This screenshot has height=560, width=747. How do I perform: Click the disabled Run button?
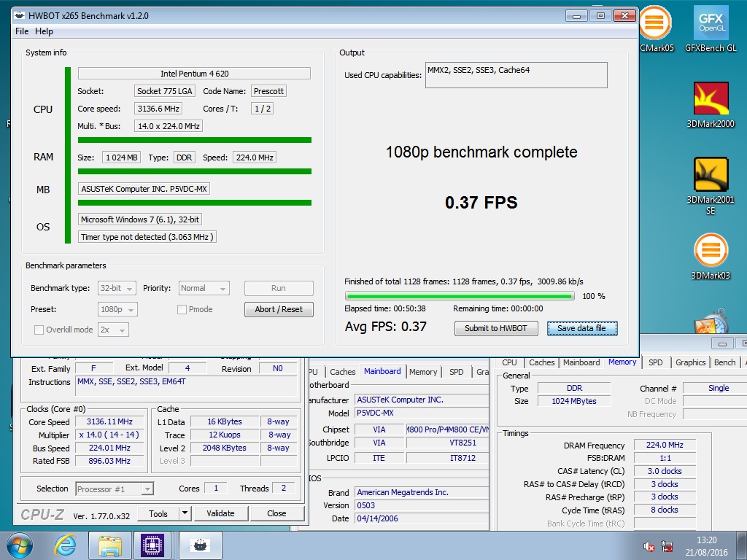coord(279,288)
